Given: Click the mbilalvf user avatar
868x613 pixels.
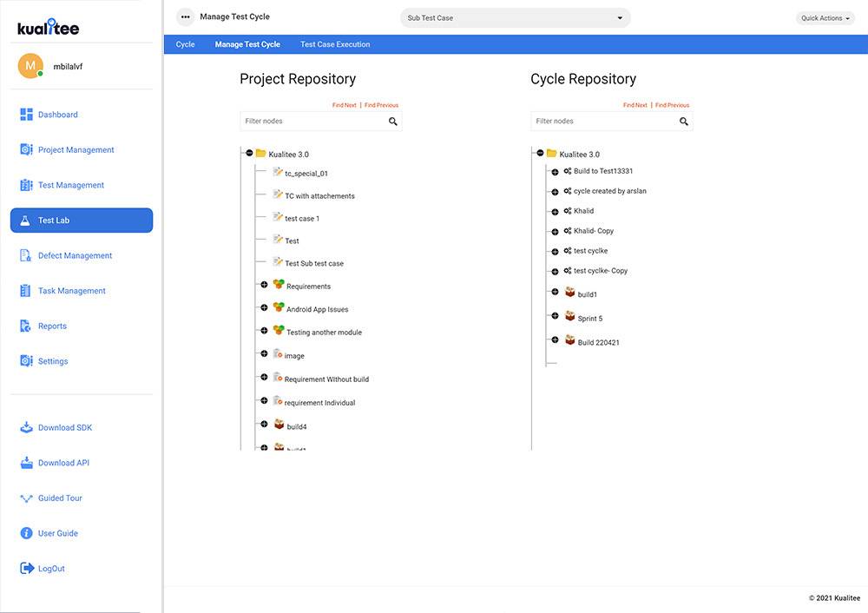Looking at the screenshot, I should (30, 66).
